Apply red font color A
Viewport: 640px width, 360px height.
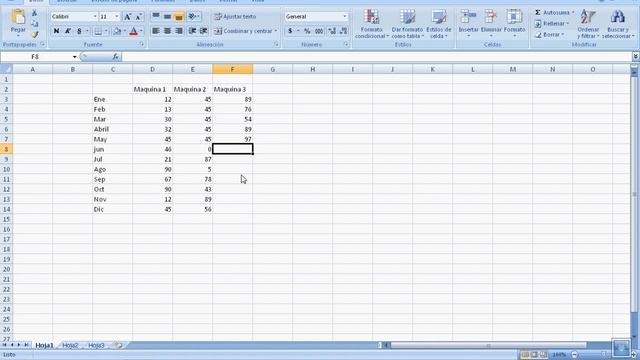pyautogui.click(x=133, y=31)
